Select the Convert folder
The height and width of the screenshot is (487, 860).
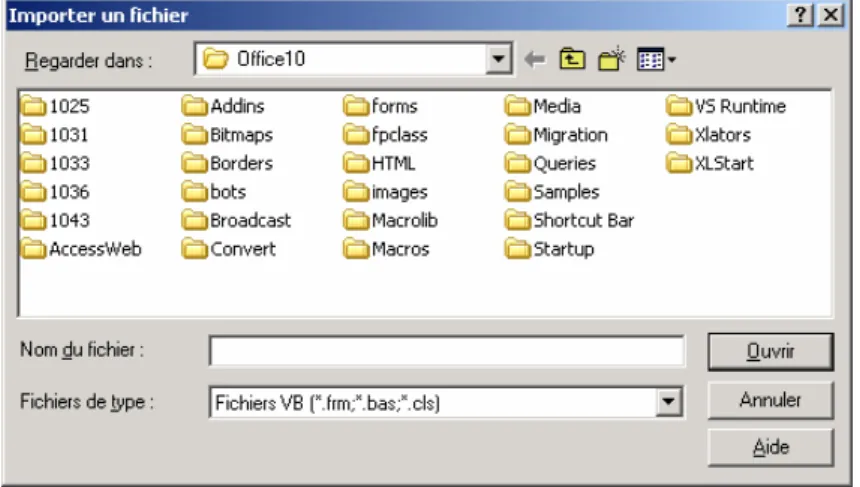tap(229, 249)
